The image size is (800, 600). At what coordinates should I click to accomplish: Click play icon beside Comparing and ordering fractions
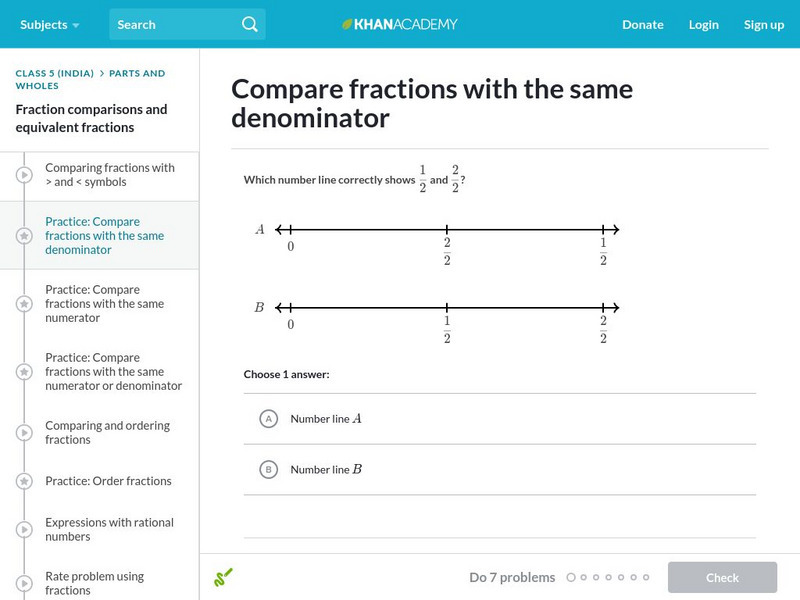pos(24,432)
